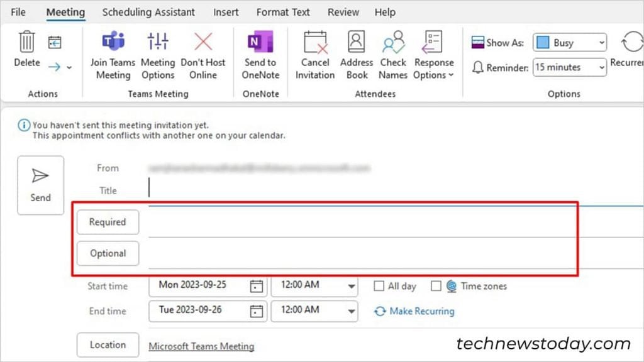
Task: Enable the Time zones option
Action: (437, 286)
